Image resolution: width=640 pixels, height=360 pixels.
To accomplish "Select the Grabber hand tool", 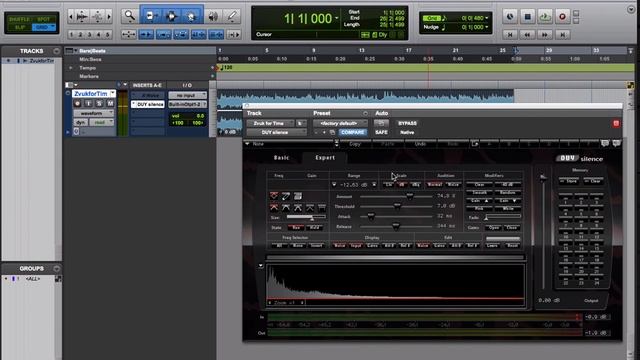I will pos(191,16).
